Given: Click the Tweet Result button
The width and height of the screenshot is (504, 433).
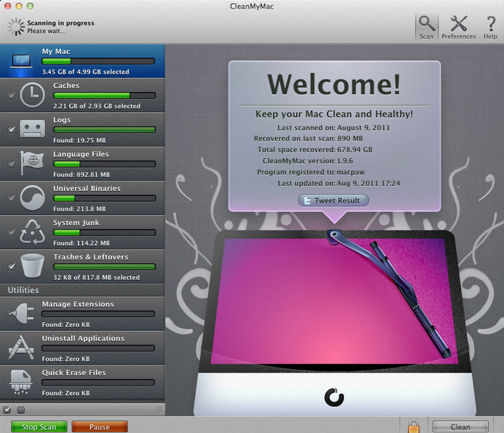Looking at the screenshot, I should 334,200.
